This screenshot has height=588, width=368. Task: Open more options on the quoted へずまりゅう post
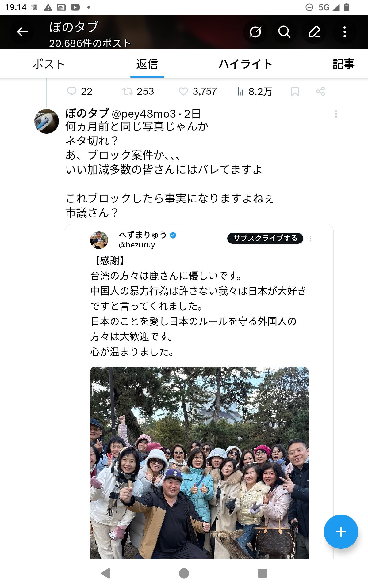tap(310, 238)
